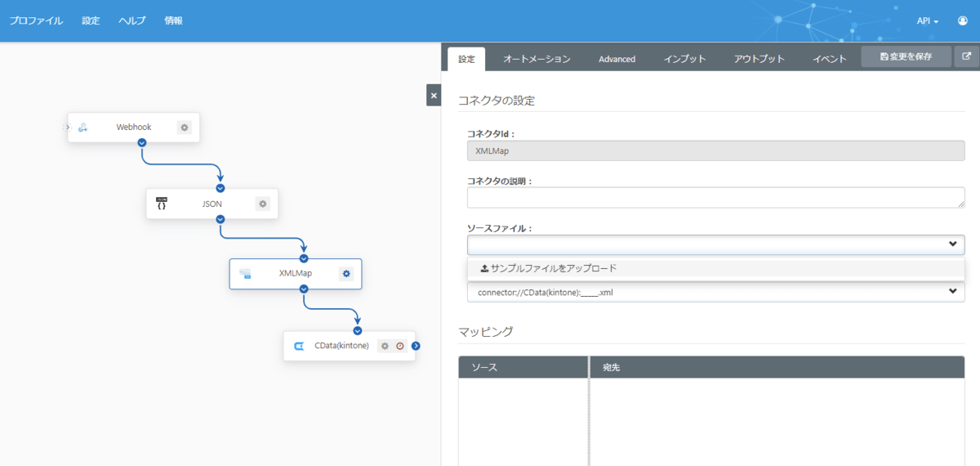Open the プロファイル menu
Screen dimensions: 980x466
tap(36, 21)
